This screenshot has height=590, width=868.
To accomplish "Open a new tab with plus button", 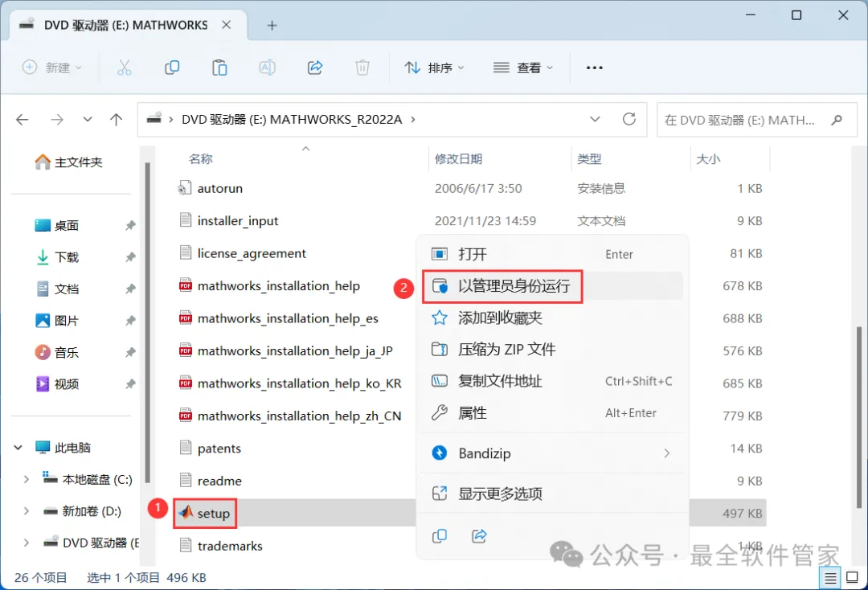I will coord(272,26).
